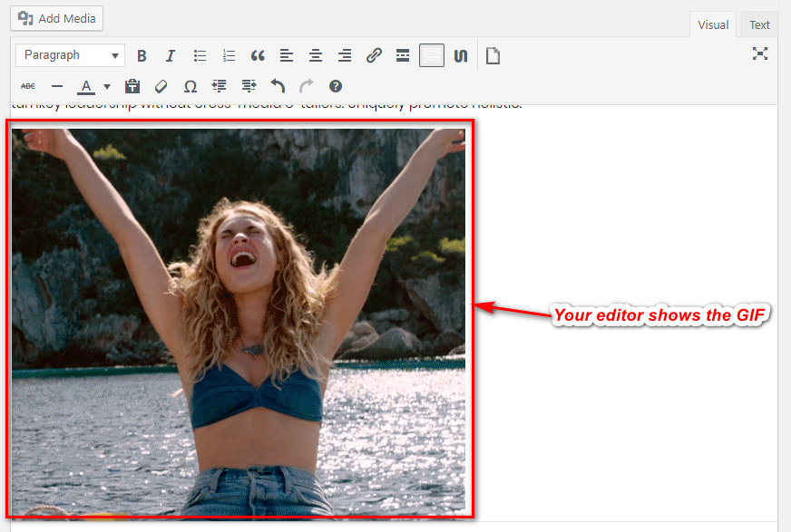Decrease the paragraph indent

pos(219,86)
